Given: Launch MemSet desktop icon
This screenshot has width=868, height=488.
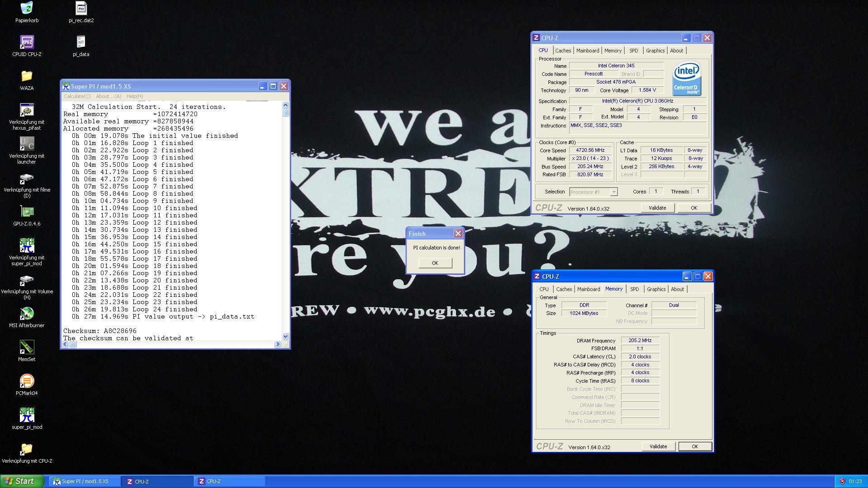Looking at the screenshot, I should point(27,347).
